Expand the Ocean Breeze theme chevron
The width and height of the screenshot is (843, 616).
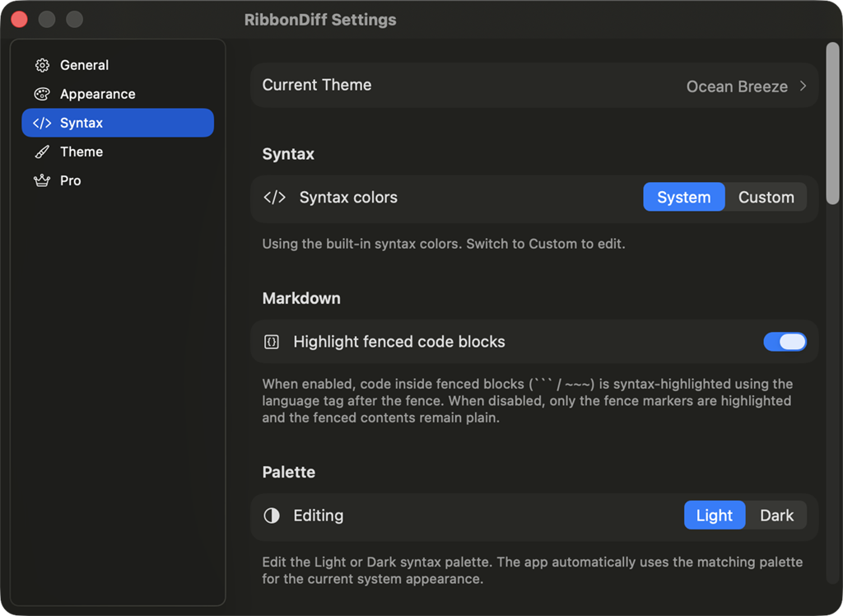tap(803, 86)
